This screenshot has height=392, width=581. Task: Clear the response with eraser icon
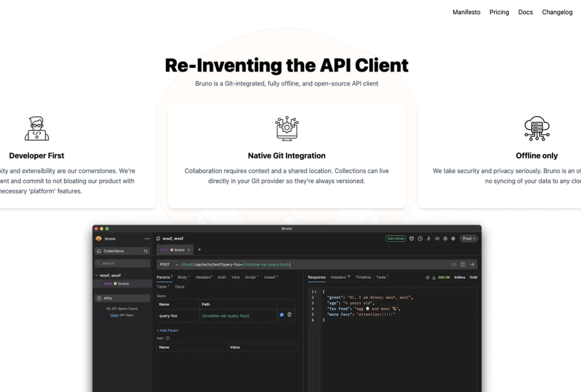coord(427,278)
